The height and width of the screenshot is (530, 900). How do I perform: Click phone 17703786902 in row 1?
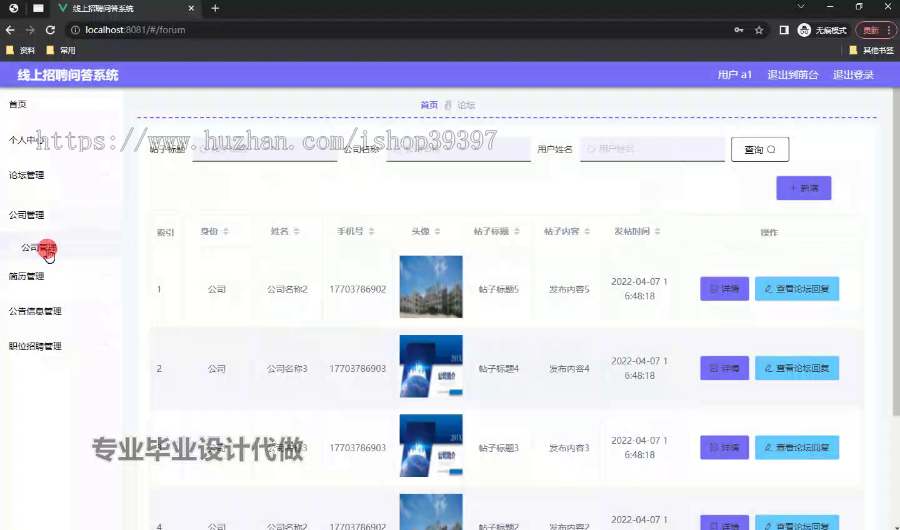(358, 289)
